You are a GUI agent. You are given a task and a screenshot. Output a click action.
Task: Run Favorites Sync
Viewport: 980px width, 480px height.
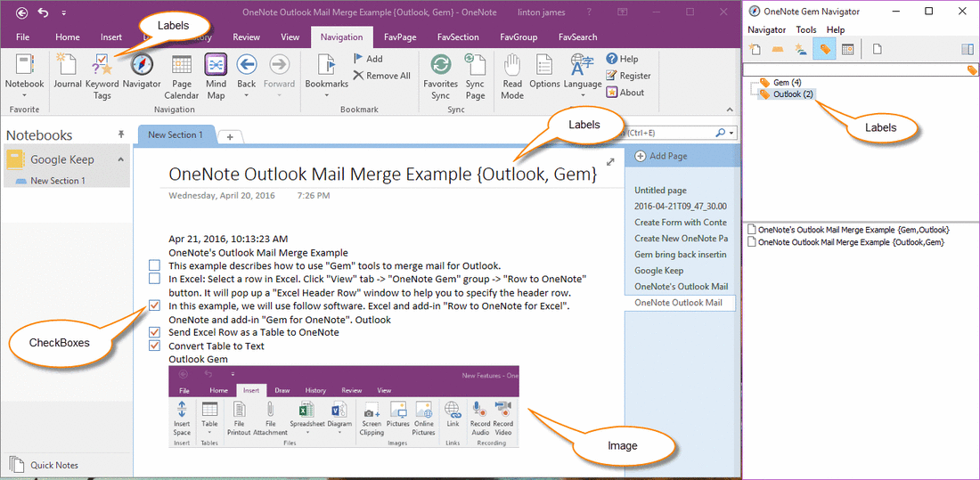pos(441,77)
